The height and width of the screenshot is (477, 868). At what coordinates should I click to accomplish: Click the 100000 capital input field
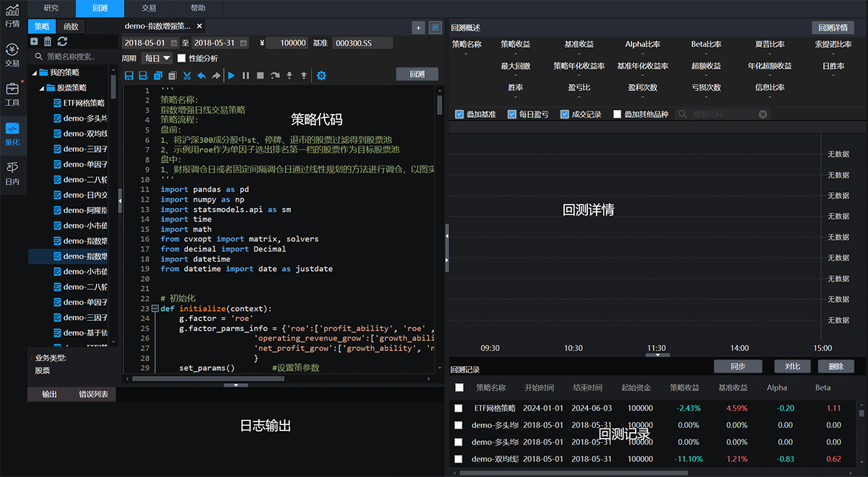pos(287,43)
